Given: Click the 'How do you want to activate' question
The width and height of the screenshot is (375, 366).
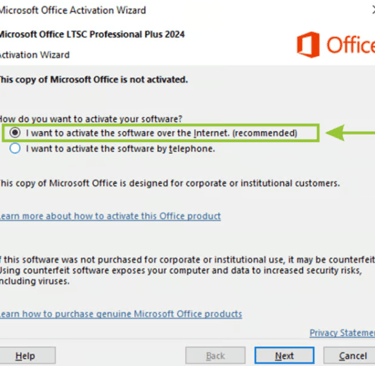Looking at the screenshot, I should click(91, 119).
